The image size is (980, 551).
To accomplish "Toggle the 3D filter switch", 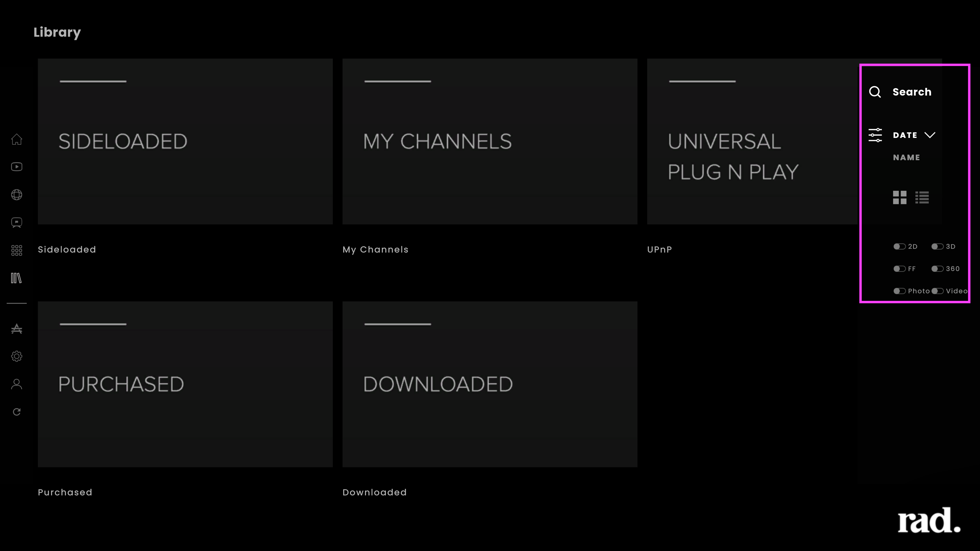I will click(x=937, y=246).
